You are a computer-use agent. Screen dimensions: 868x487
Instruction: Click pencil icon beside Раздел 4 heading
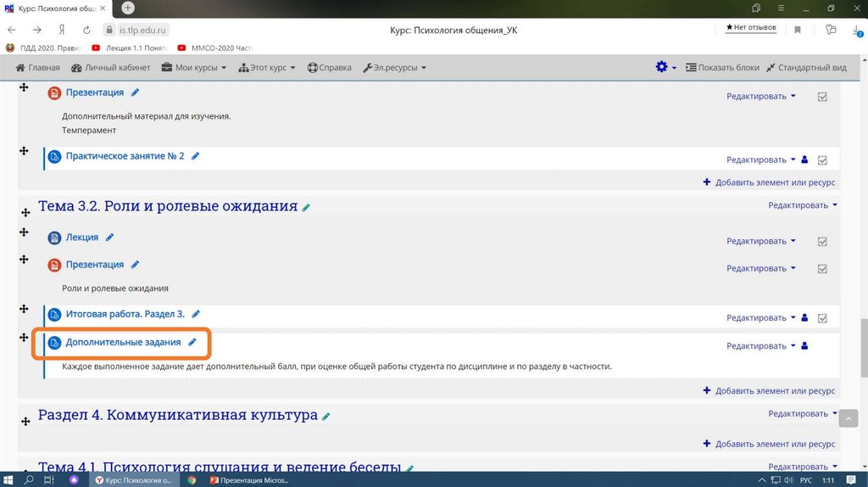(326, 416)
